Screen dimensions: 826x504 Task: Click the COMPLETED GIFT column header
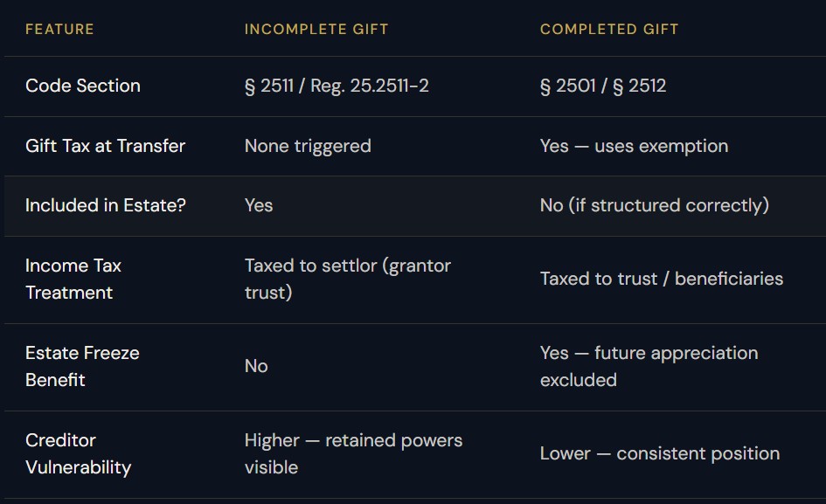609,29
